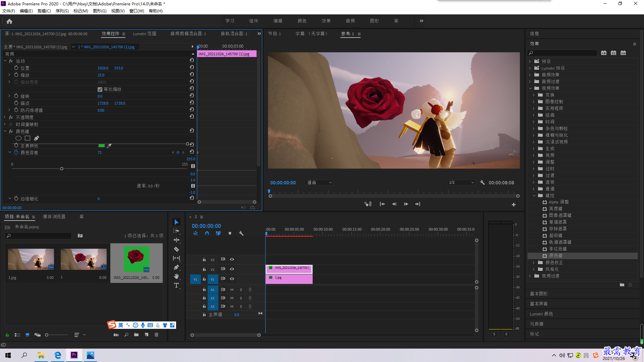644x362 pixels.
Task: Open the Lumetri 颜色 panel
Action: 541,314
